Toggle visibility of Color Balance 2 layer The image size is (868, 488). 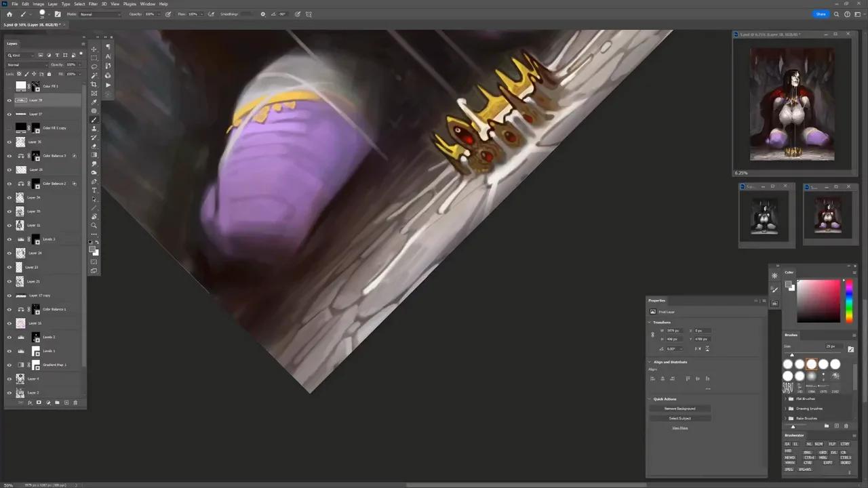point(9,184)
